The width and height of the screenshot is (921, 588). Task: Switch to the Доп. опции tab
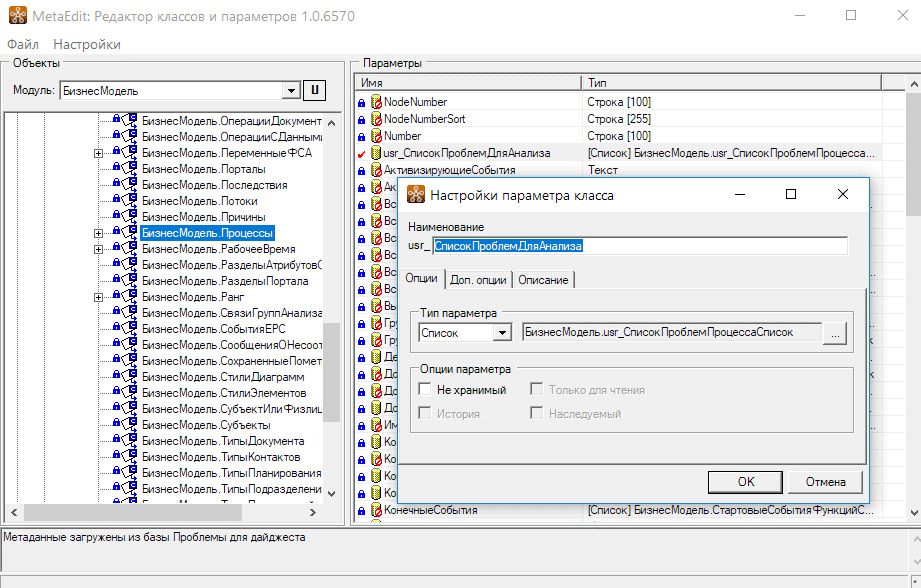tap(478, 280)
